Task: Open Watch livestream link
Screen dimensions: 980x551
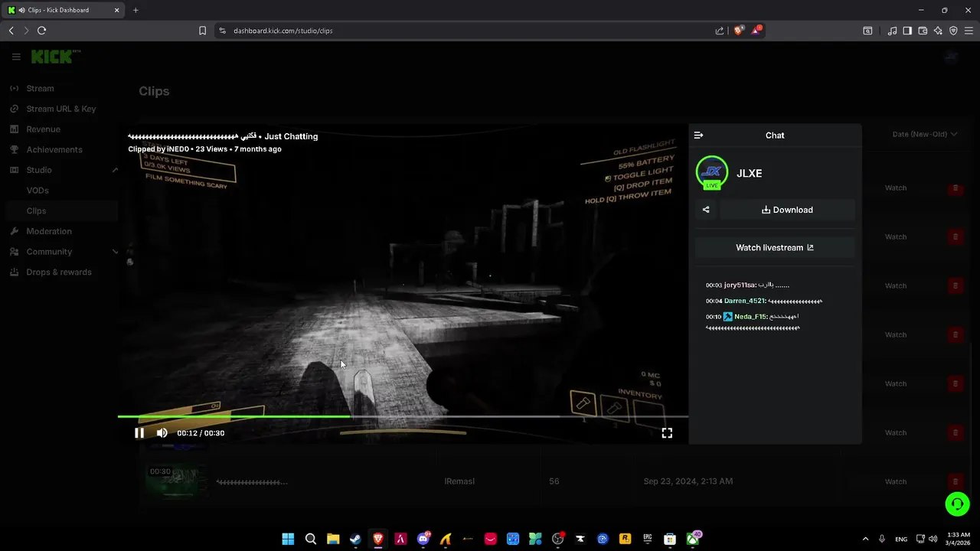Action: pyautogui.click(x=775, y=248)
